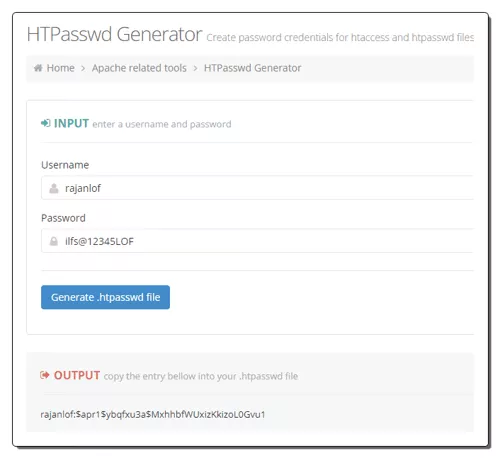Select HTPasswd Generator breadcrumb item
500x458 pixels.
(252, 68)
